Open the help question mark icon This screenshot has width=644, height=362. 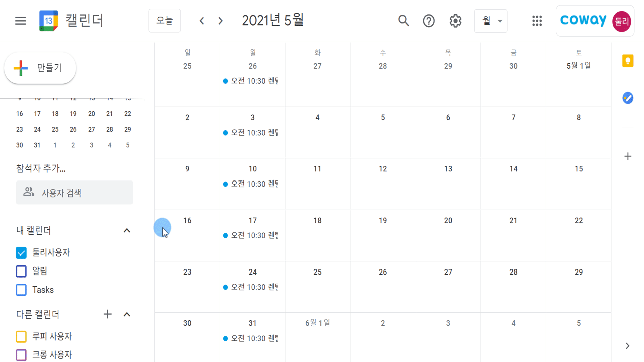pyautogui.click(x=429, y=21)
